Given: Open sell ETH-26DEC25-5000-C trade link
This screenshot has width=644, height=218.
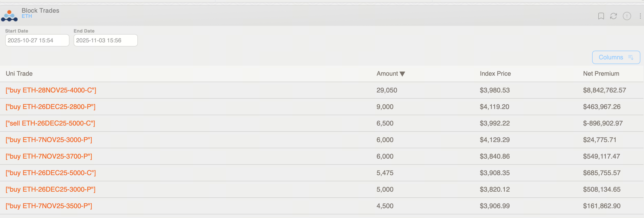Looking at the screenshot, I should (x=50, y=123).
